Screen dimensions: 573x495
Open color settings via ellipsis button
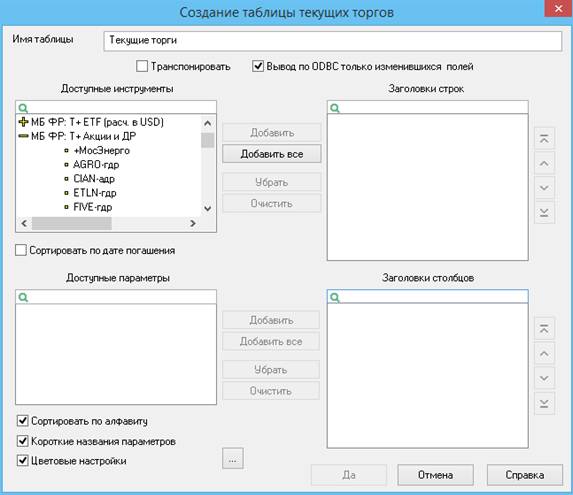click(232, 458)
